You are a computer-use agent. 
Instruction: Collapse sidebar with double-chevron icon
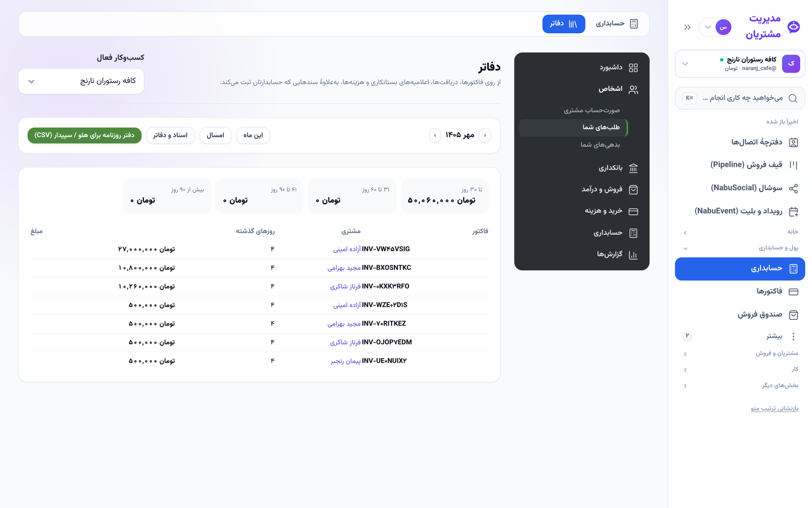687,27
